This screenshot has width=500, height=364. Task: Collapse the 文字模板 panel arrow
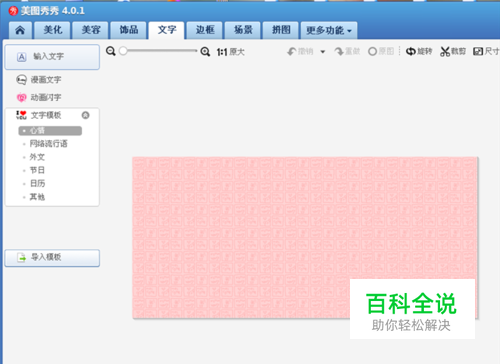pyautogui.click(x=86, y=115)
